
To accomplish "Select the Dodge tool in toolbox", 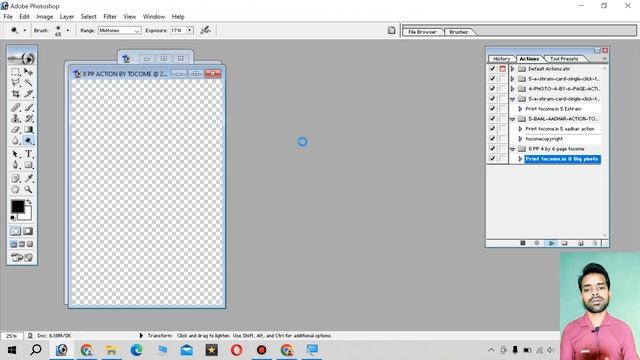I will [x=28, y=140].
